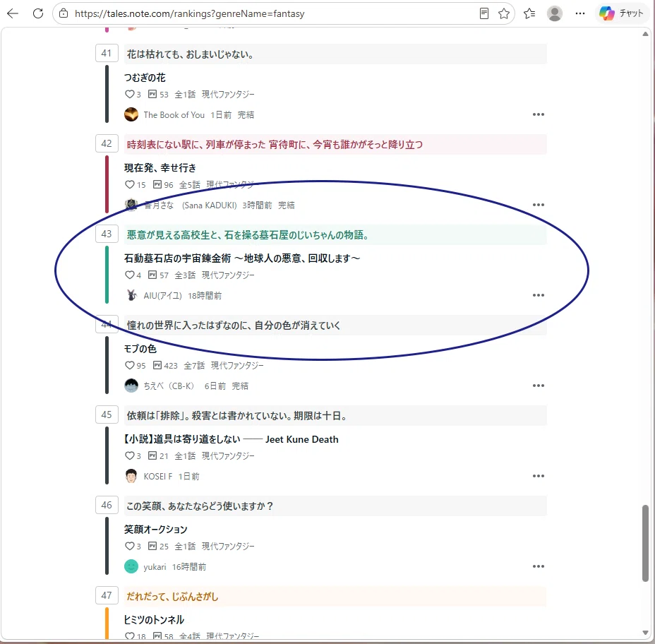Open yukari green smiley avatar
Image resolution: width=655 pixels, height=644 pixels.
[131, 566]
